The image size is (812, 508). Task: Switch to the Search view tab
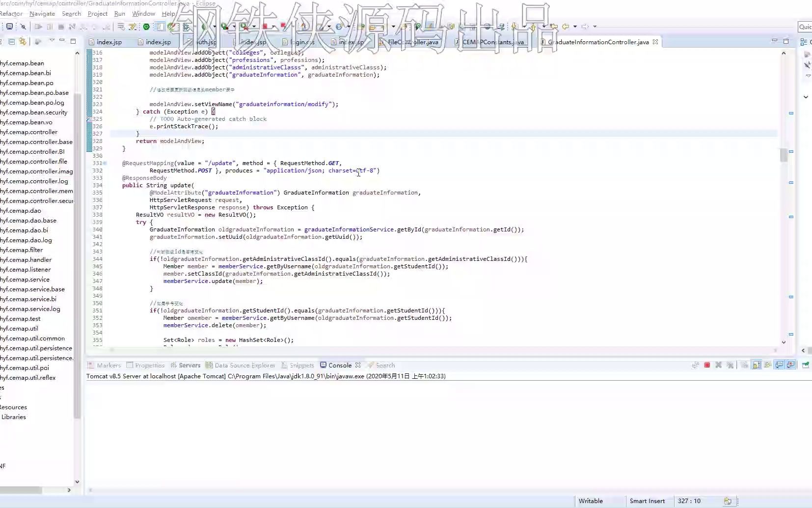pyautogui.click(x=381, y=366)
